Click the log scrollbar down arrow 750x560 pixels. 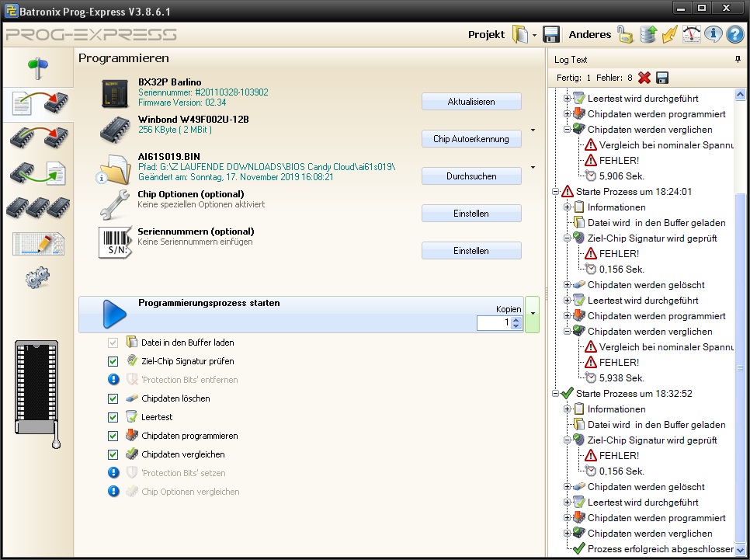(x=740, y=550)
